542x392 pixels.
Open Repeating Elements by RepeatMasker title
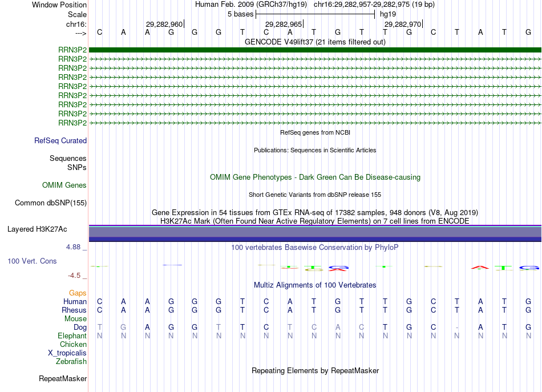(x=315, y=370)
